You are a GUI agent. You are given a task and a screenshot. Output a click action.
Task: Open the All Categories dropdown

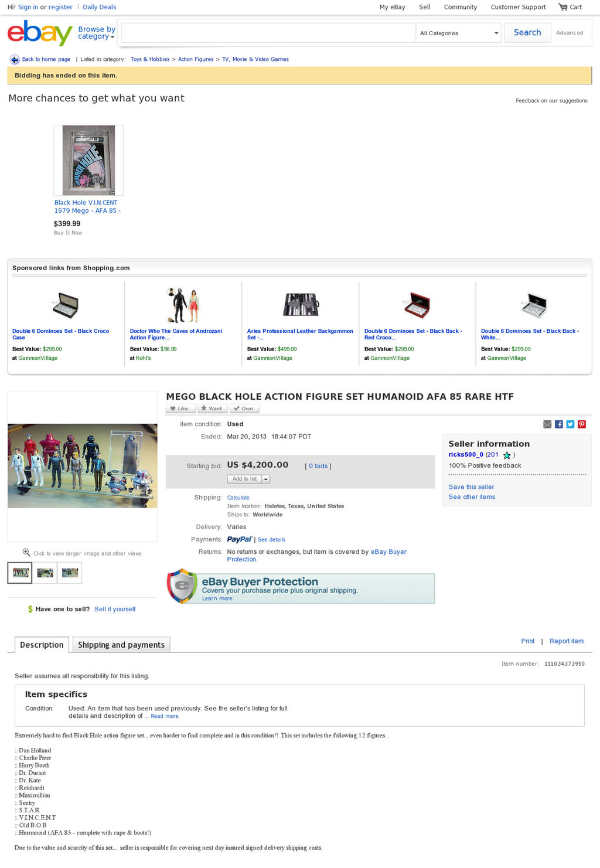point(459,33)
